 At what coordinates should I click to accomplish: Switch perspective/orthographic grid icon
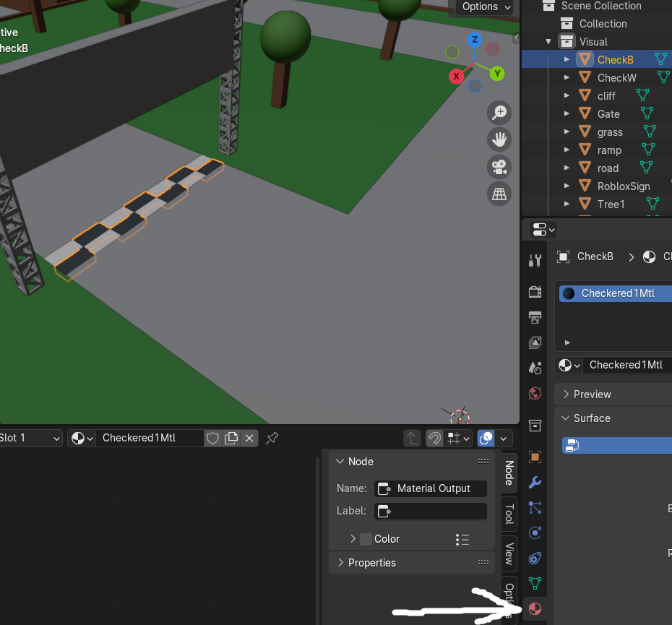pyautogui.click(x=499, y=194)
